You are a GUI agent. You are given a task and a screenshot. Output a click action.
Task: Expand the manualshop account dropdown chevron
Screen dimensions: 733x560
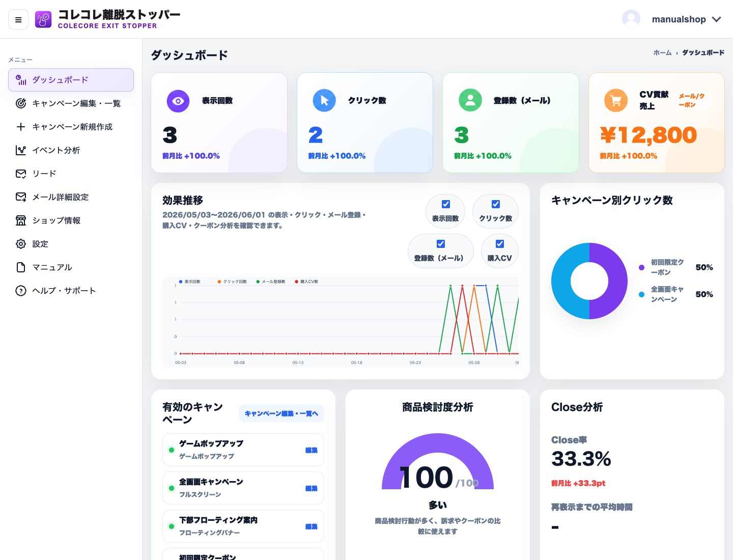[717, 19]
